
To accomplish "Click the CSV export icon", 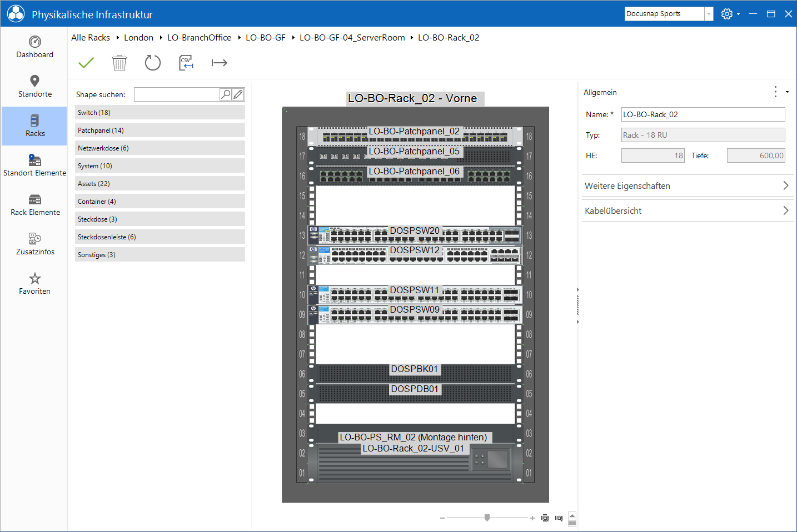I will (x=186, y=63).
